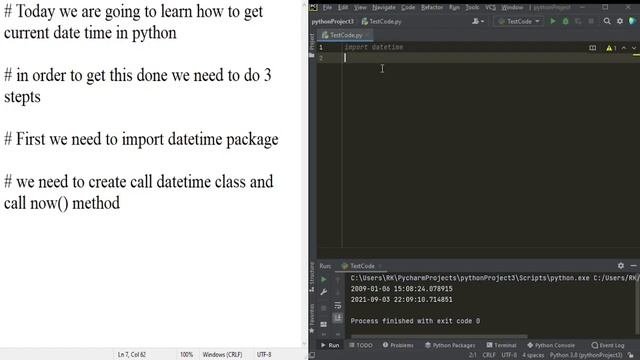Click pythonProject3 in breadcrumb bar
Viewport: 640px width, 360px height.
pyautogui.click(x=333, y=21)
